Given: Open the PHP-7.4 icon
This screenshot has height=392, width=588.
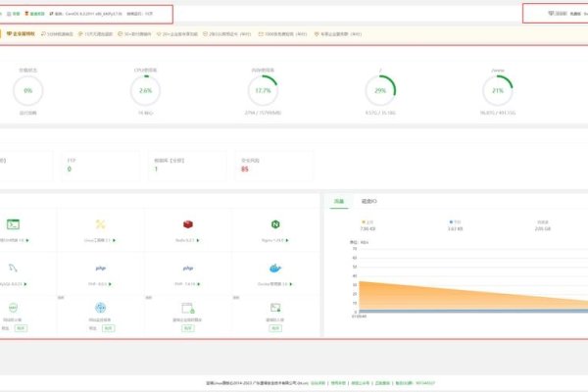Looking at the screenshot, I should 186,268.
